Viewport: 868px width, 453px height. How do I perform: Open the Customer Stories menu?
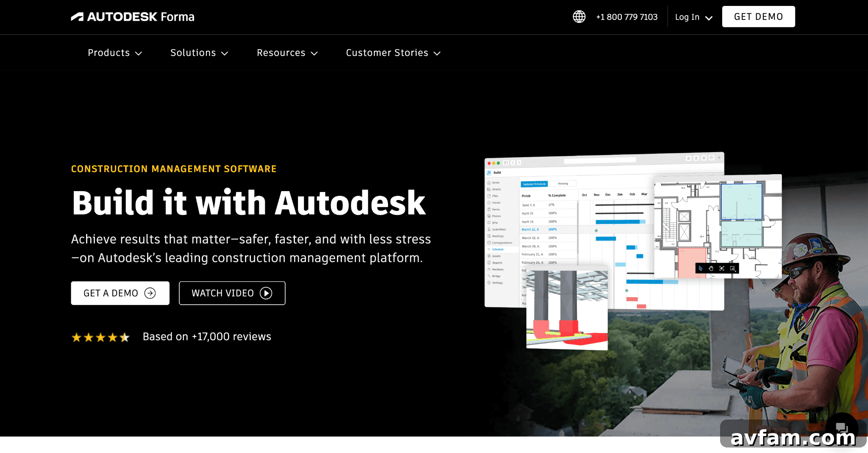coord(393,53)
